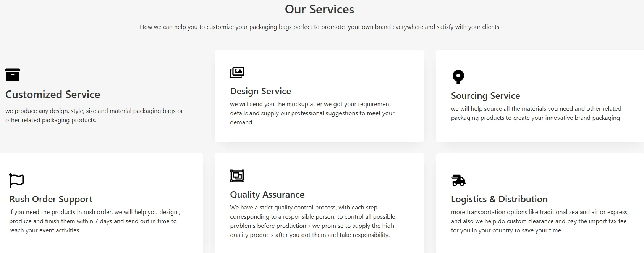The width and height of the screenshot is (644, 253).
Task: Click the Sourcing Service materials description
Action: 536,113
